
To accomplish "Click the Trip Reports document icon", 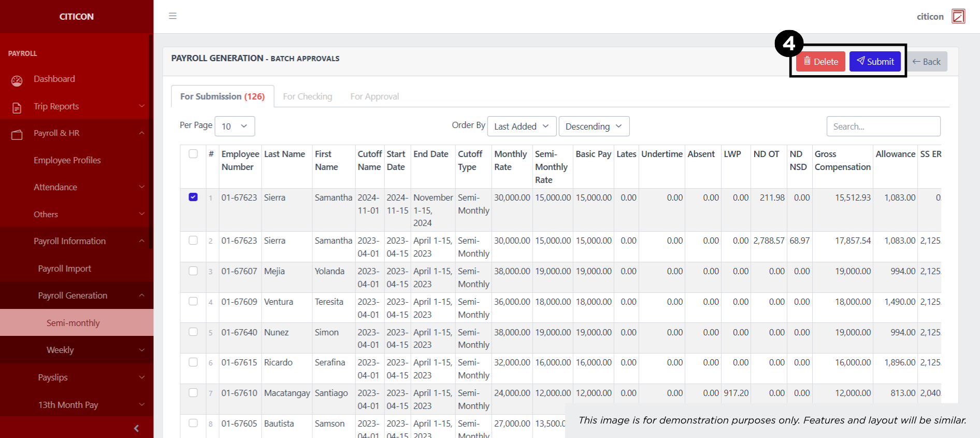I will click(17, 108).
